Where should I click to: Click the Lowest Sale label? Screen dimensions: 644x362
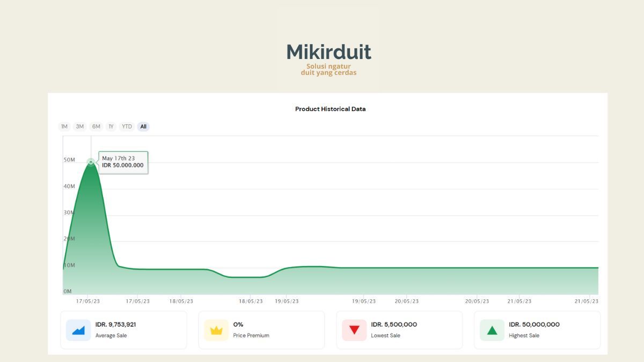tap(386, 336)
